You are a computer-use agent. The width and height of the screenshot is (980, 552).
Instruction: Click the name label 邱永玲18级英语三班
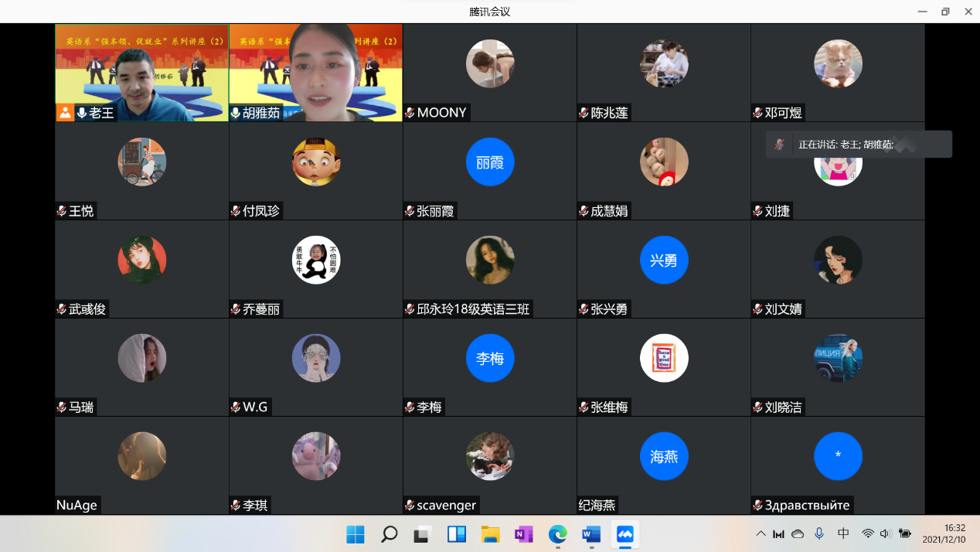[x=473, y=309]
